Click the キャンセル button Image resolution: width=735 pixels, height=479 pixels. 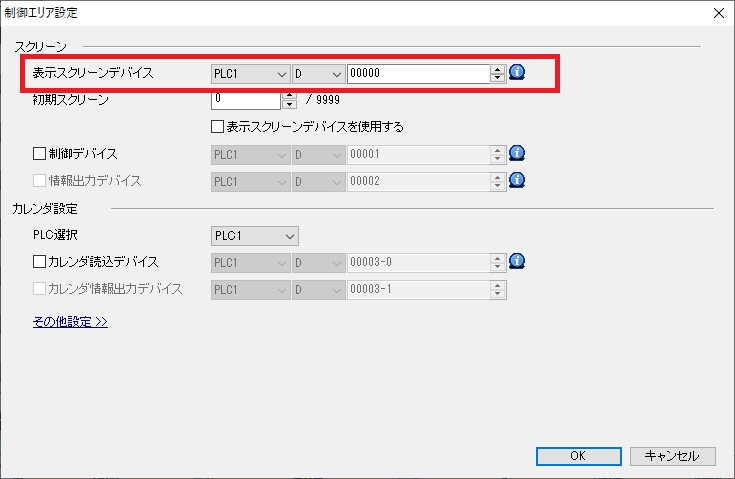[x=672, y=456]
